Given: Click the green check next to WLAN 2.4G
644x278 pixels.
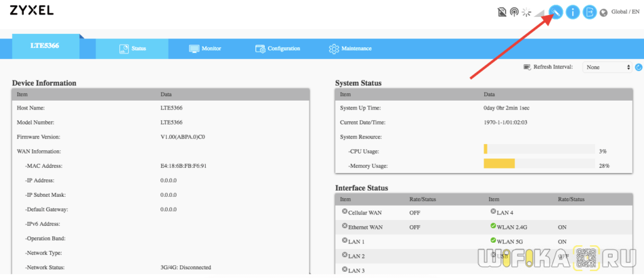Looking at the screenshot, I should pyautogui.click(x=492, y=226).
